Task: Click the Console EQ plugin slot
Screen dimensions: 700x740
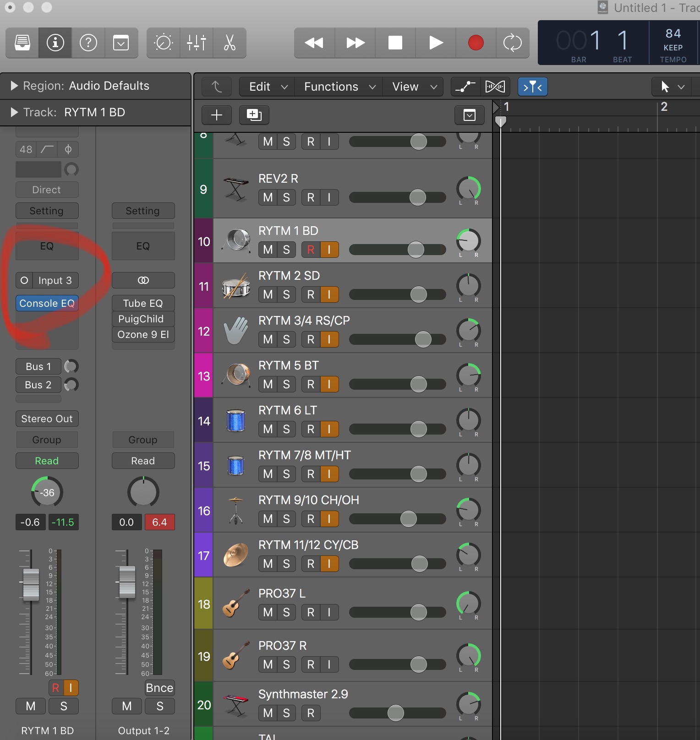Action: tap(47, 303)
